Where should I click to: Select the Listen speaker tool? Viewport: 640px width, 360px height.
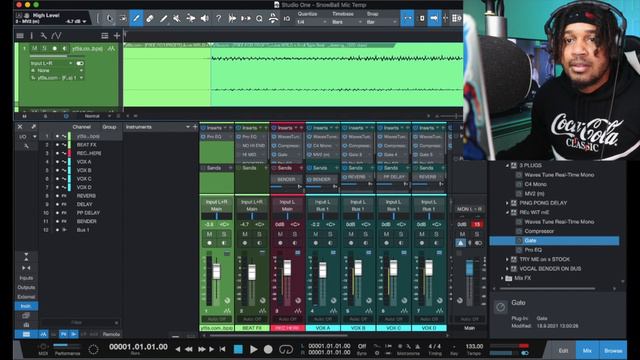click(204, 18)
